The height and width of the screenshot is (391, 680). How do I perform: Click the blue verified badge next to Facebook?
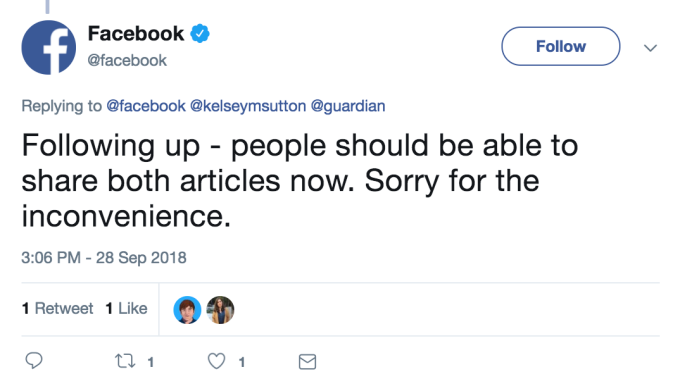pos(200,33)
